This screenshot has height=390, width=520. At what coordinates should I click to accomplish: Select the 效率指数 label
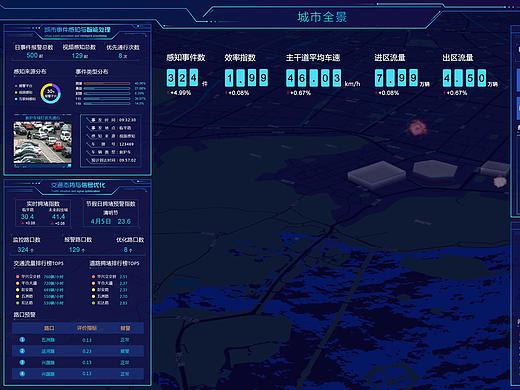(x=240, y=58)
